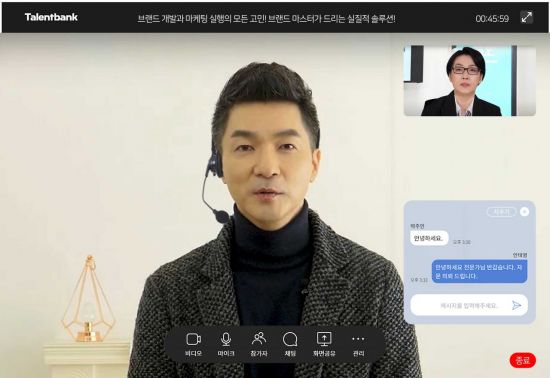Mute the microphone with the 마이크 icon
The width and height of the screenshot is (550, 378).
point(226,344)
